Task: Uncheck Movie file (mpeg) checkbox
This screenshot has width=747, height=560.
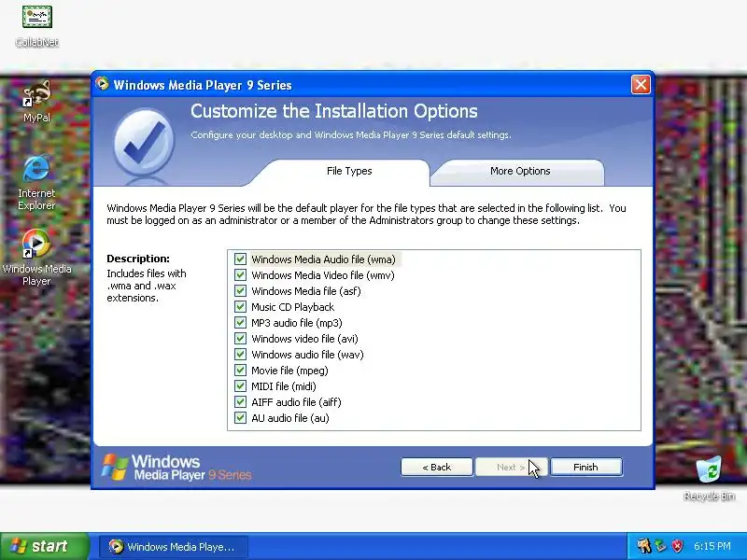Action: 240,371
